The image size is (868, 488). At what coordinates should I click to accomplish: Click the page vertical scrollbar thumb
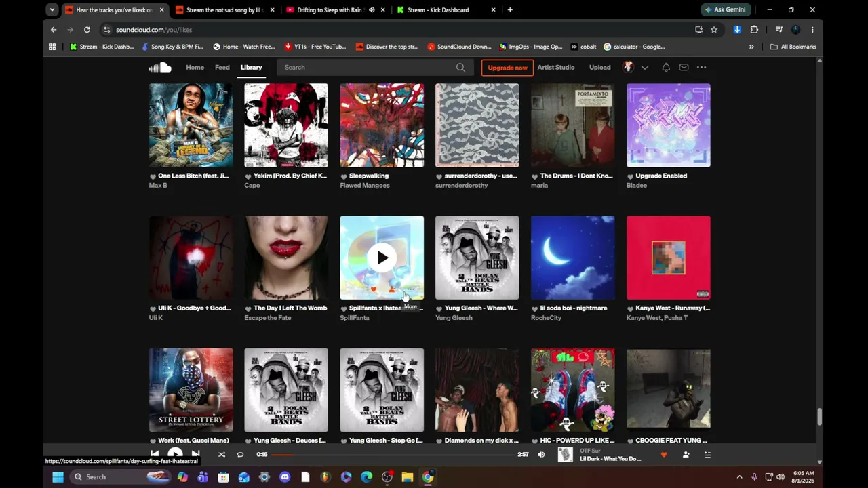point(819,417)
